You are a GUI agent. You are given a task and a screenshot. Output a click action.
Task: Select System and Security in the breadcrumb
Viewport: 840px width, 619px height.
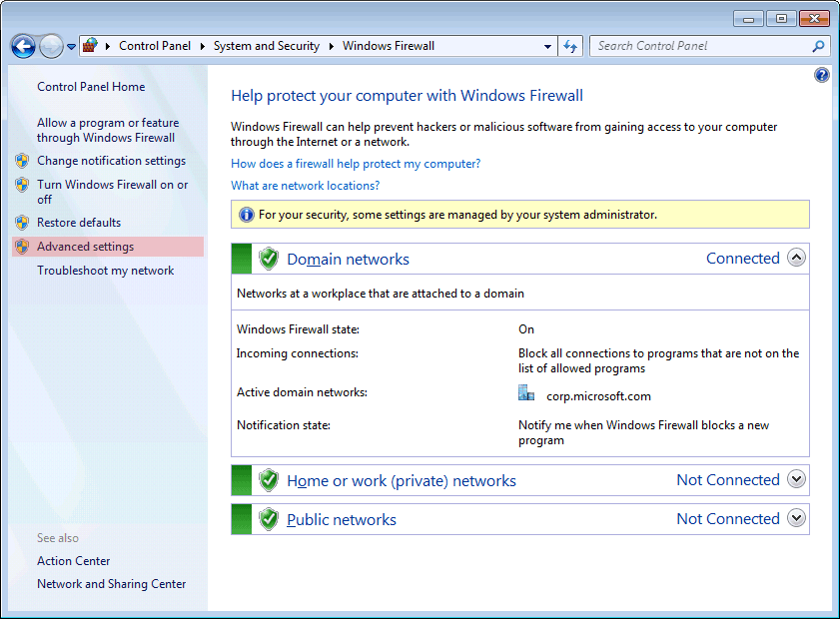(266, 46)
